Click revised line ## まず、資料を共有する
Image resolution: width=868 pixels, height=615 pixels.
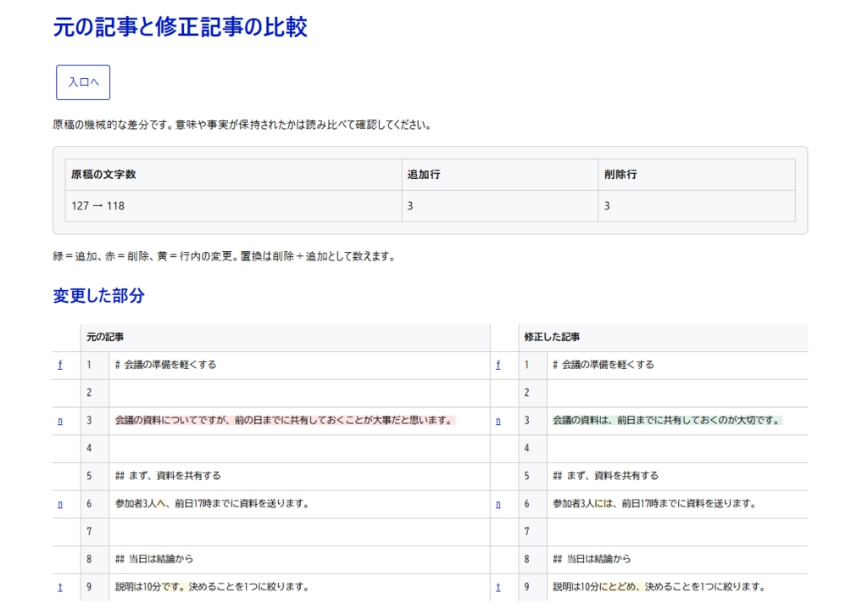(x=605, y=476)
